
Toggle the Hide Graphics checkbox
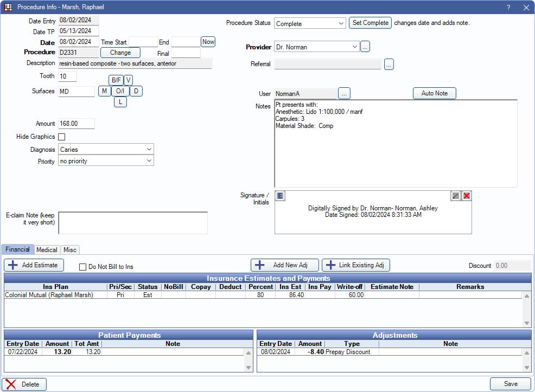(x=62, y=137)
